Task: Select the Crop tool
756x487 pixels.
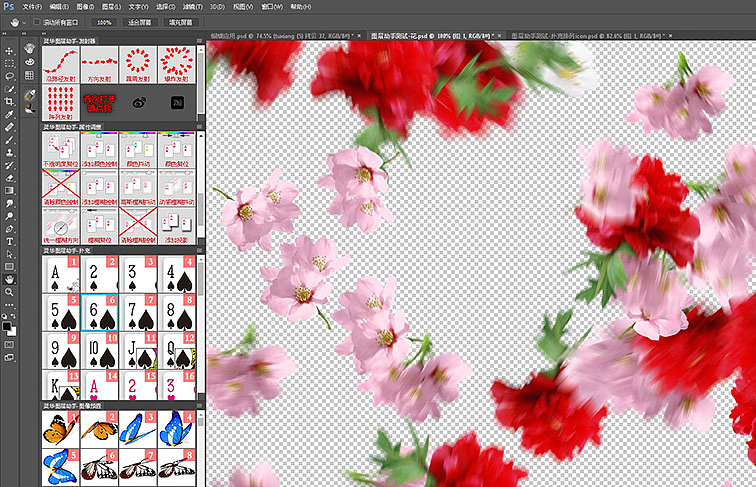Action: [9, 102]
